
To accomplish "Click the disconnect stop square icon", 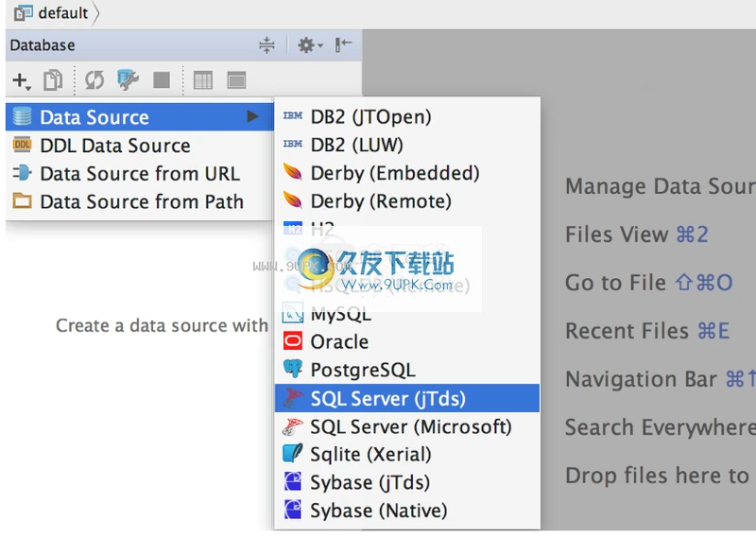I will pos(162,80).
